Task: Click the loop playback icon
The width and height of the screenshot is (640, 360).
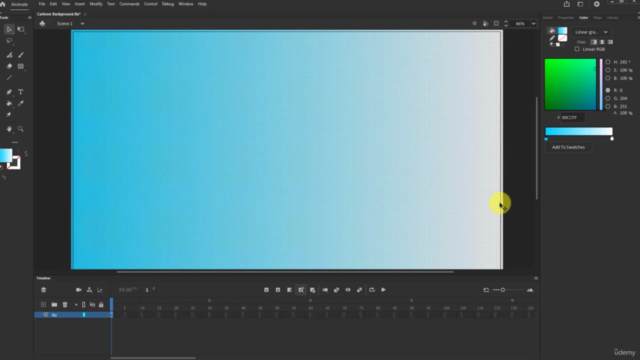Action: [x=372, y=290]
